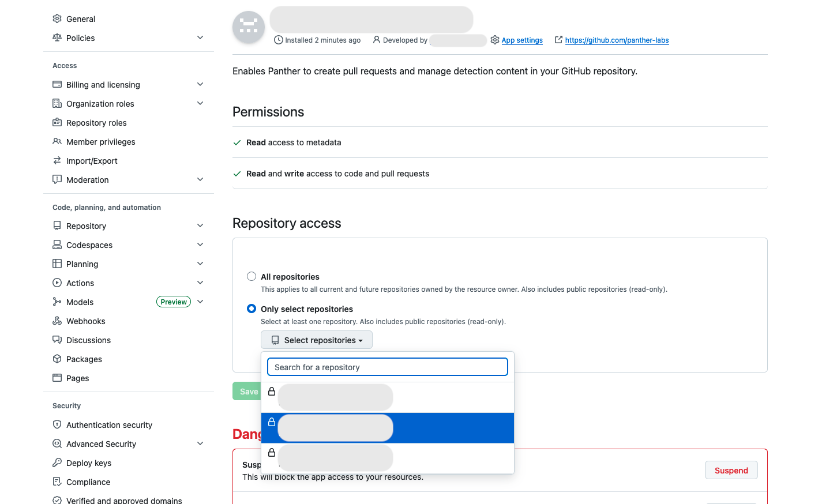The width and height of the screenshot is (818, 504).
Task: Open the App settings link
Action: pyautogui.click(x=522, y=40)
